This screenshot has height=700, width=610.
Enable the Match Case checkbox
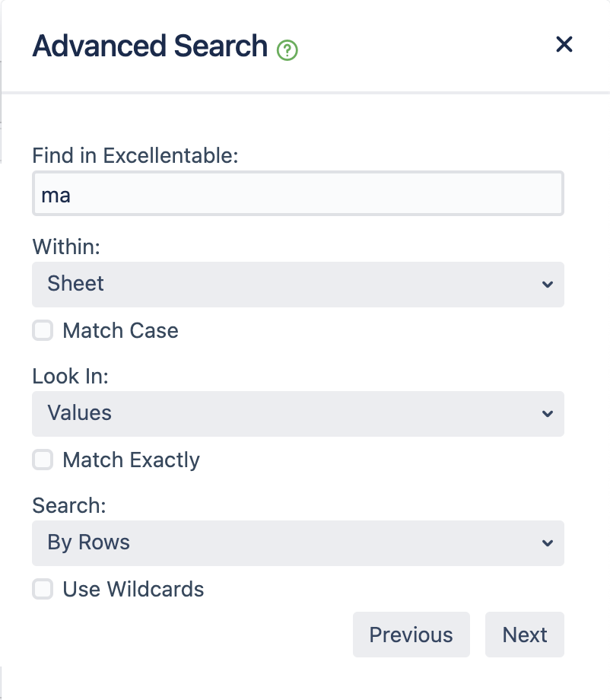click(x=43, y=330)
